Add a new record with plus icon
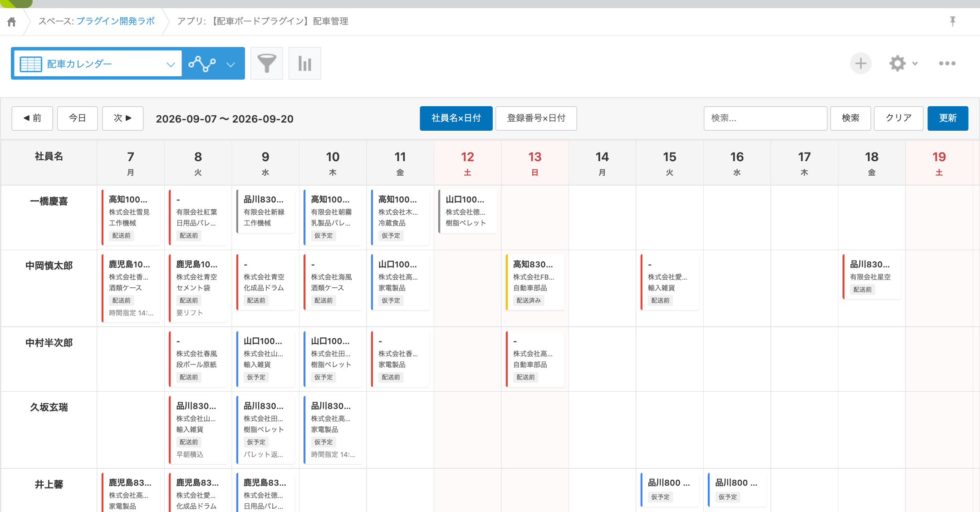Screen dimensions: 980x512 tap(861, 64)
